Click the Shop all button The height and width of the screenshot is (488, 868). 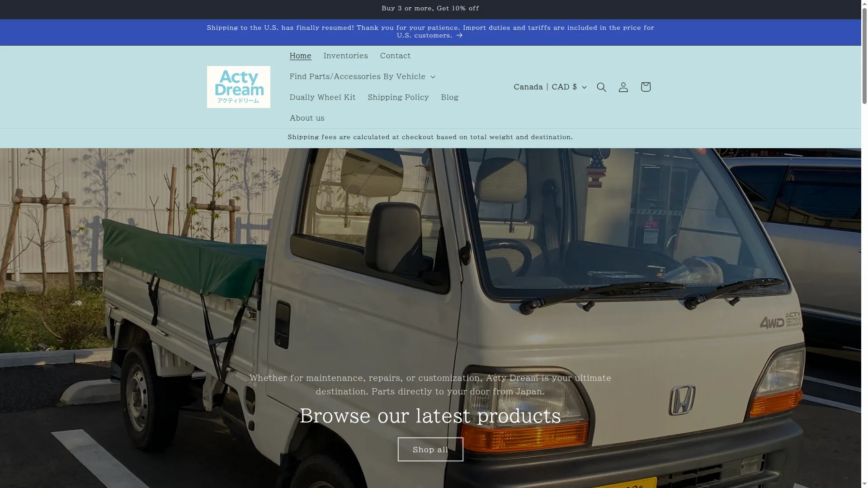tap(430, 450)
